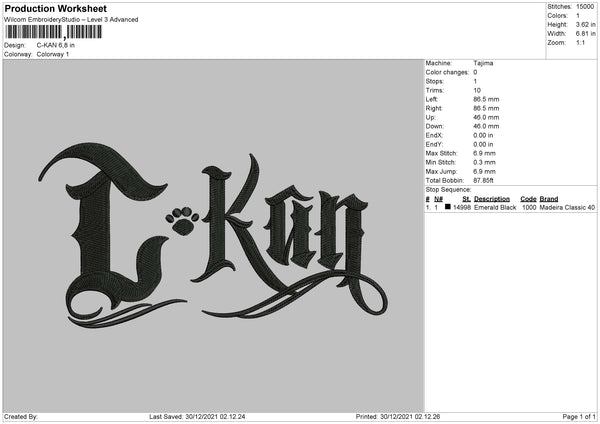This screenshot has width=600, height=424.
Task: Select 'Wilcom EmbroideryStudio – Level 3 Advanced' text
Action: click(71, 20)
